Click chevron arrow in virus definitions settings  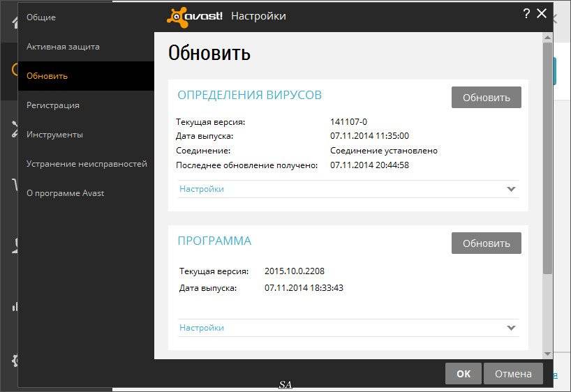pyautogui.click(x=511, y=189)
